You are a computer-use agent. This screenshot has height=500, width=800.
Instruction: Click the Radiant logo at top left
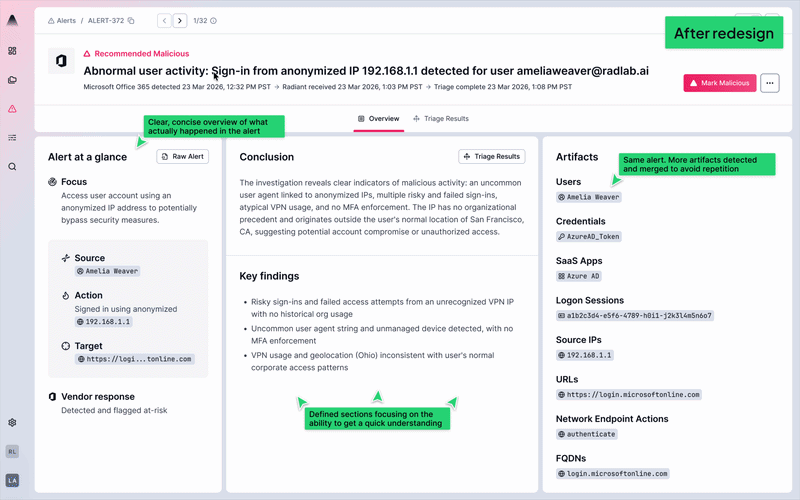[x=12, y=20]
